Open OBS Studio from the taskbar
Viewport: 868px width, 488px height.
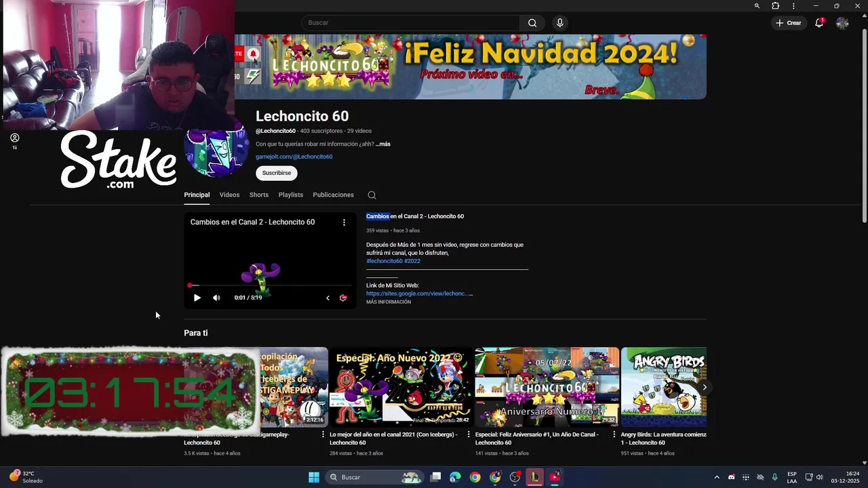515,477
